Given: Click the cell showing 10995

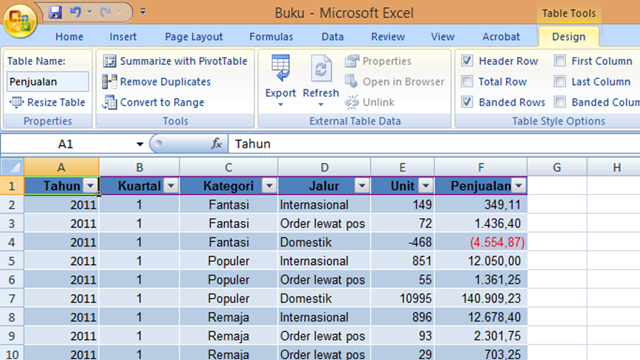Looking at the screenshot, I should point(402,298).
